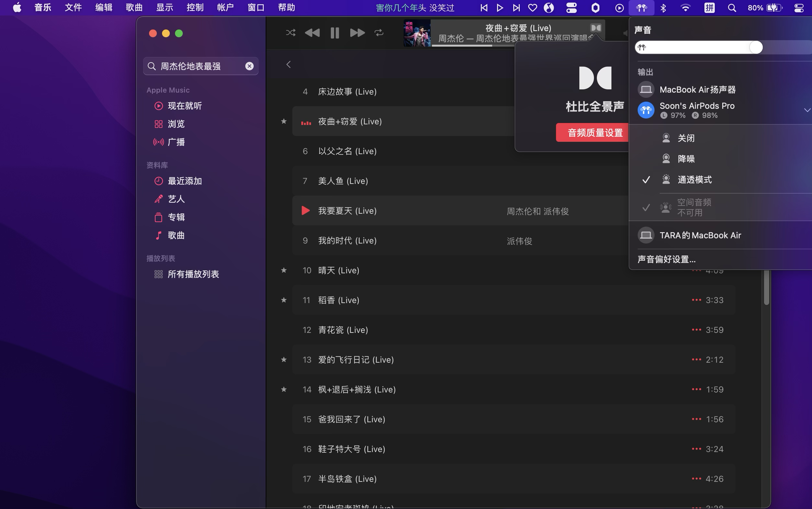Select 关闭 noise control off mode
The width and height of the screenshot is (812, 509).
click(x=686, y=138)
